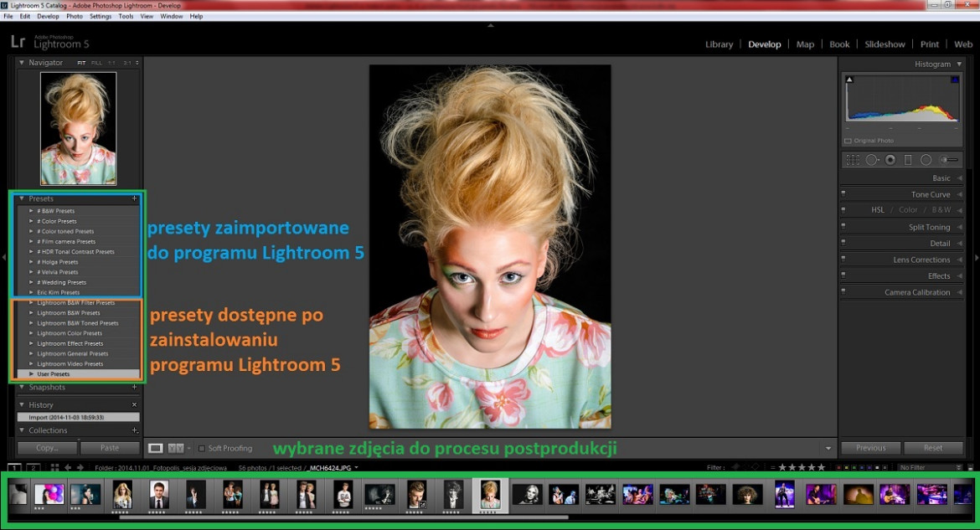Open the Develop menu
The height and width of the screenshot is (530, 980).
(48, 16)
